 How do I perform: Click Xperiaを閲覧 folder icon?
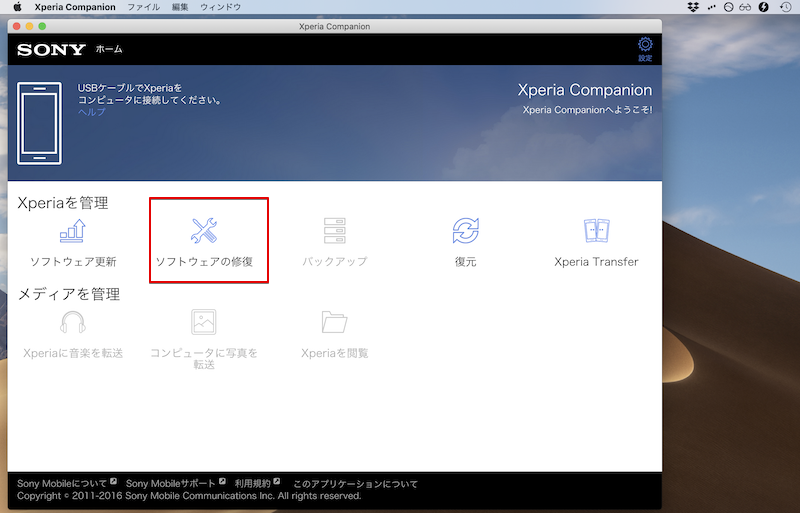pos(334,322)
